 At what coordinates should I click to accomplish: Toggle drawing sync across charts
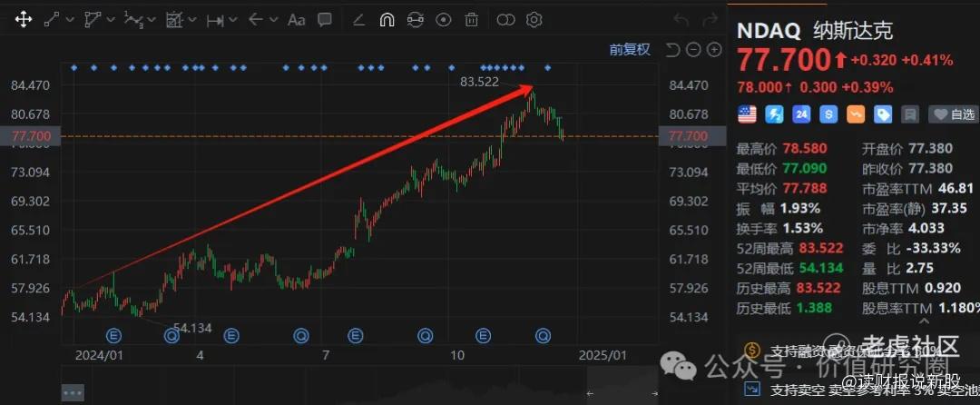point(415,20)
